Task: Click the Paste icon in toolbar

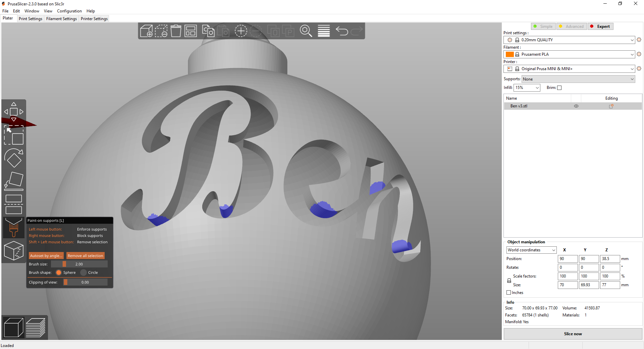Action: point(223,31)
